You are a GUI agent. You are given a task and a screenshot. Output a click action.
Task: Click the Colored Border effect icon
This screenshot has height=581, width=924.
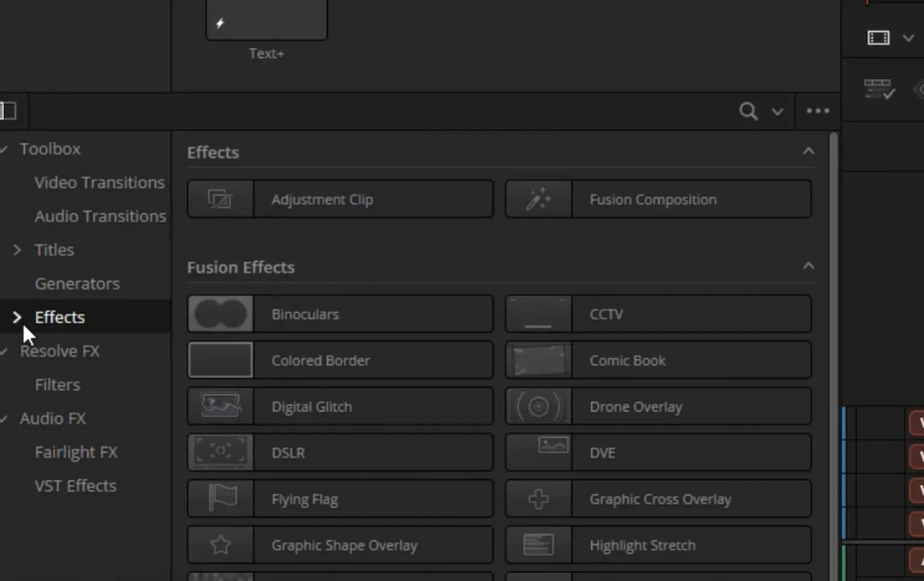[220, 360]
